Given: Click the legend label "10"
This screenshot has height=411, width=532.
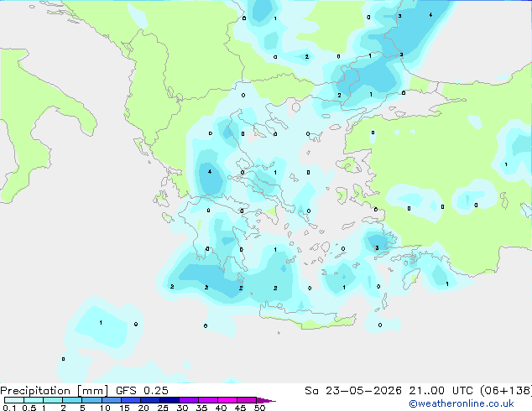Looking at the screenshot, I should (105, 408).
